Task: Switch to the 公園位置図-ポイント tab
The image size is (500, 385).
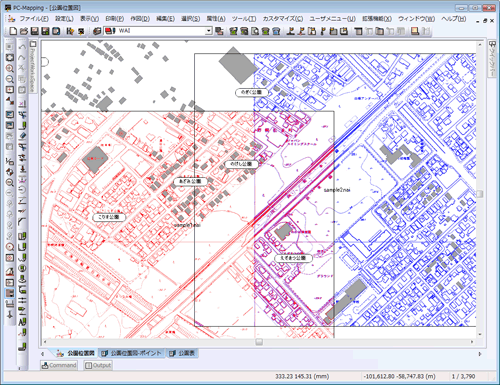Action: pyautogui.click(x=132, y=353)
